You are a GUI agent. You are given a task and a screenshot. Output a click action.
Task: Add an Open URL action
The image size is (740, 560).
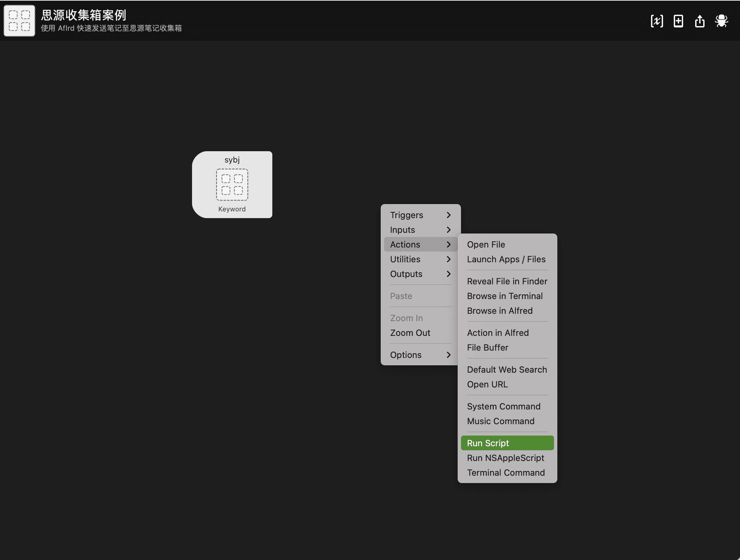507,384
